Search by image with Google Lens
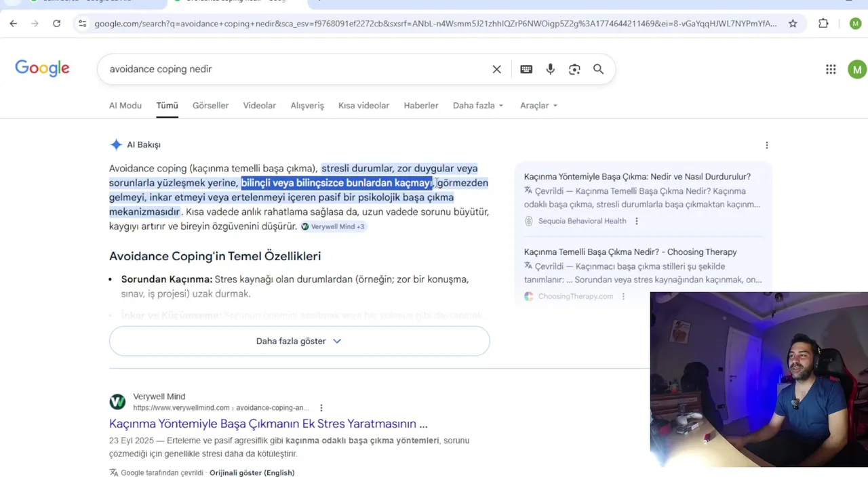Viewport: 868px width, 488px height. coord(574,69)
